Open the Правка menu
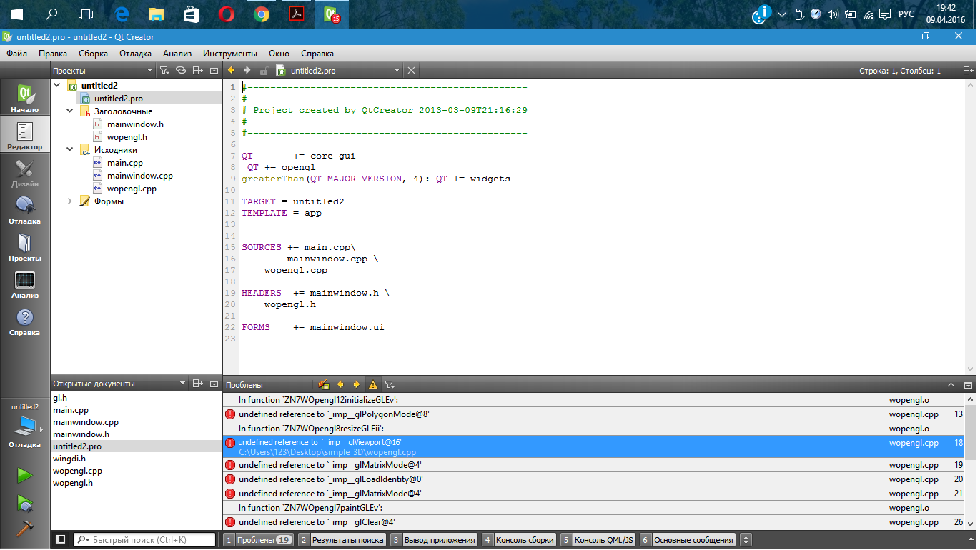 [53, 53]
